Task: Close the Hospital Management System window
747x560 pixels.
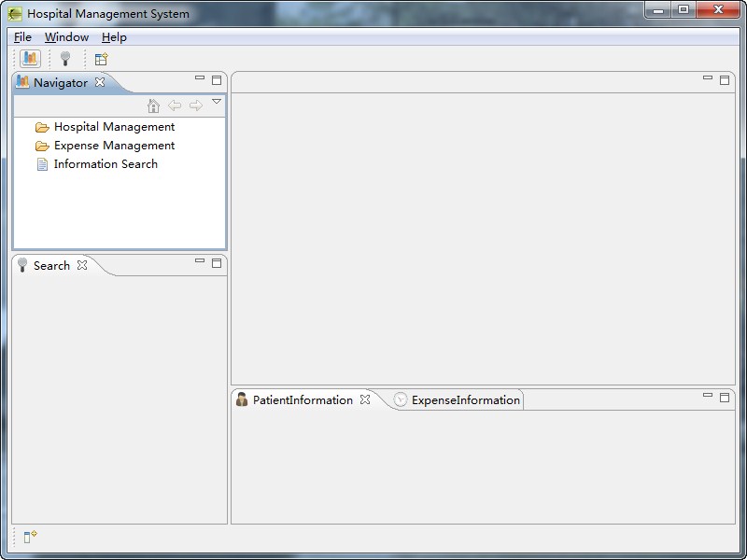Action: (718, 10)
